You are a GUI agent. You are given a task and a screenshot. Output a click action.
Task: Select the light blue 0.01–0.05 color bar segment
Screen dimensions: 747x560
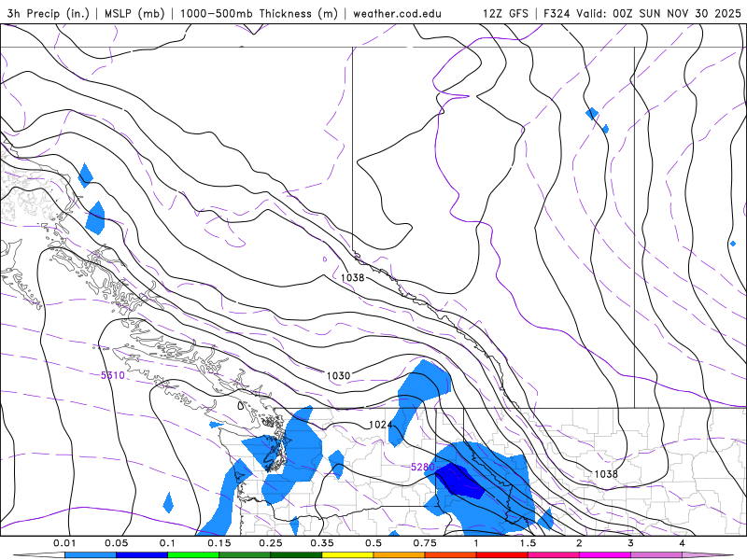(91, 555)
